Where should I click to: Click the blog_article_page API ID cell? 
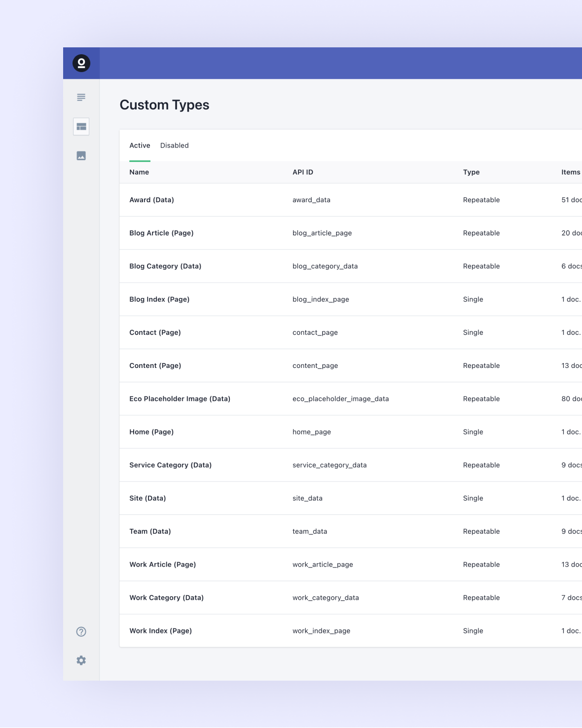322,233
